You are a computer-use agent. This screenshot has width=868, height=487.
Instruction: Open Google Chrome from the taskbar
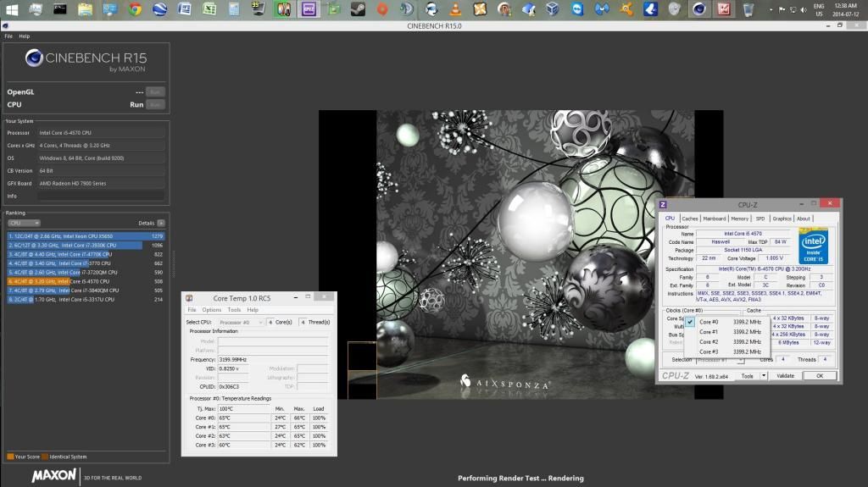tap(135, 10)
